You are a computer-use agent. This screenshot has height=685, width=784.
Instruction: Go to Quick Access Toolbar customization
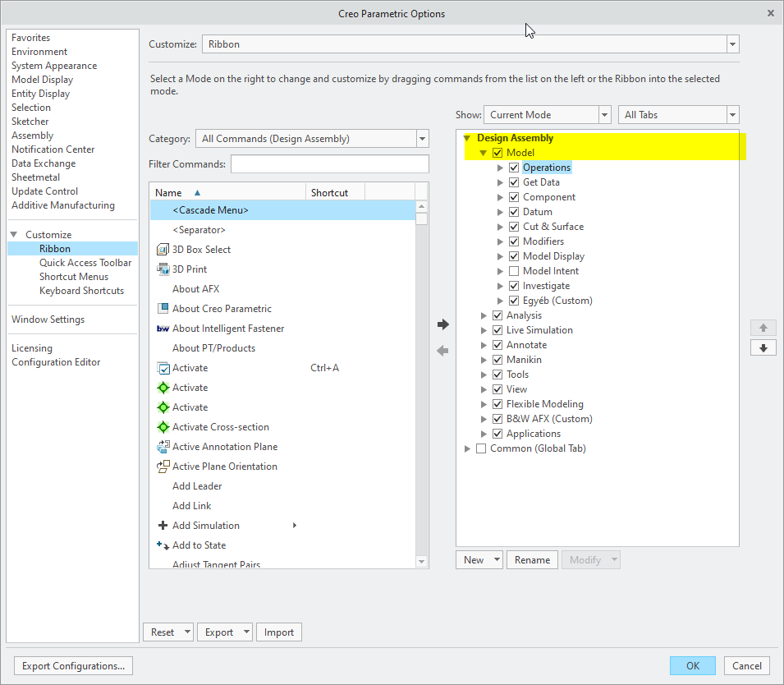85,263
